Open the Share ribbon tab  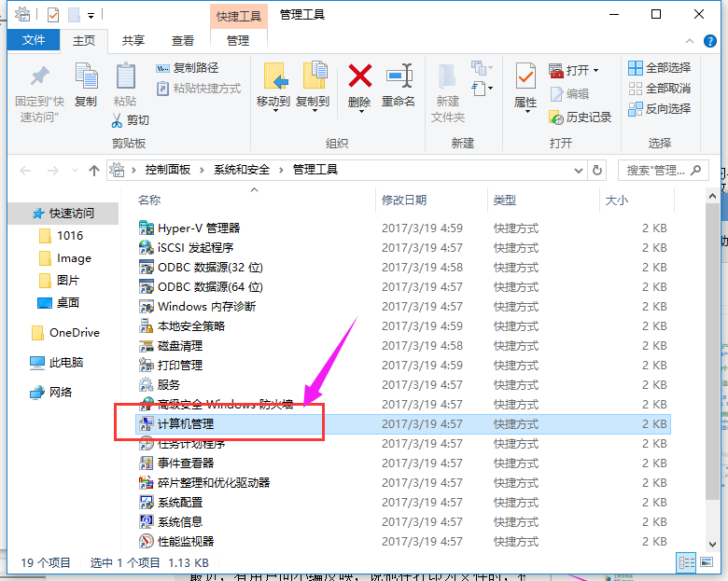(133, 40)
